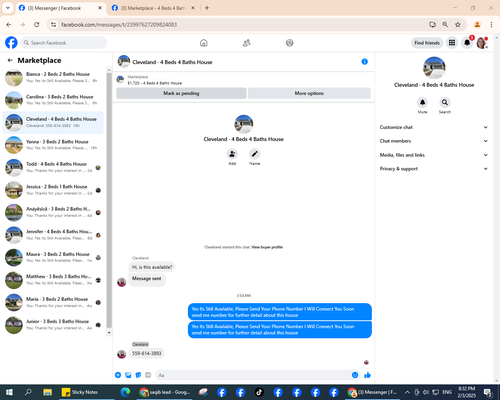Screen dimensions: 500x400
Task: Open View buyer profile link
Action: coord(267,247)
